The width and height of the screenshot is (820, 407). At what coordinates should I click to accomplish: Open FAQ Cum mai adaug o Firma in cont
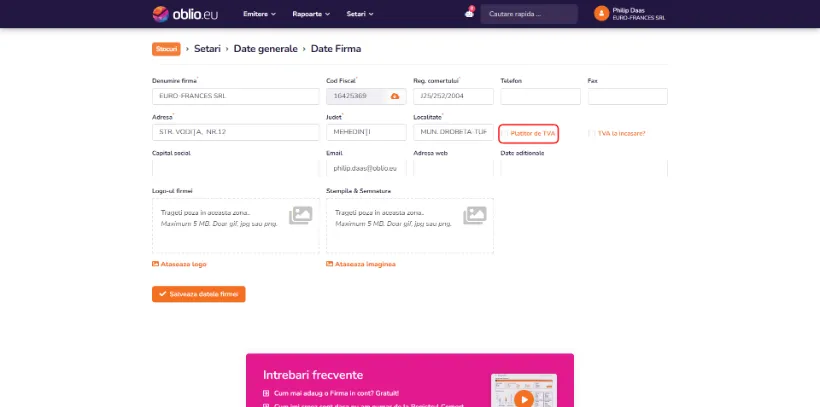[336, 393]
